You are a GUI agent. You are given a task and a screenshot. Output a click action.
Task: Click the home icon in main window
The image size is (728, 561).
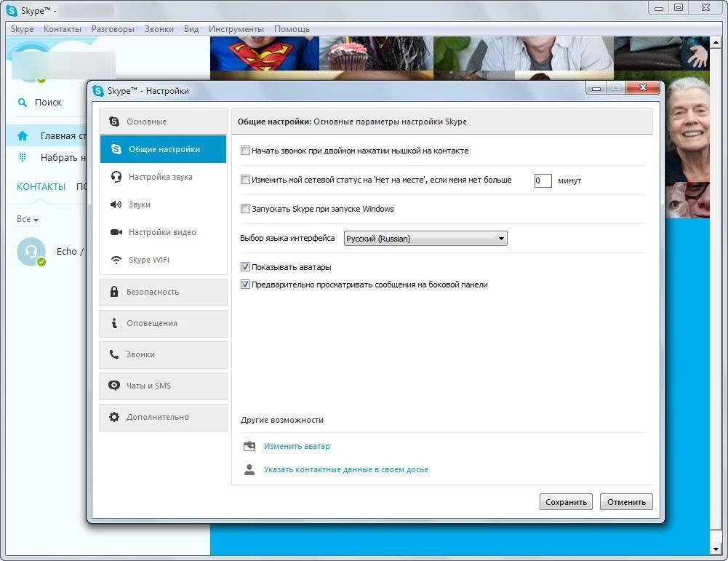23,136
